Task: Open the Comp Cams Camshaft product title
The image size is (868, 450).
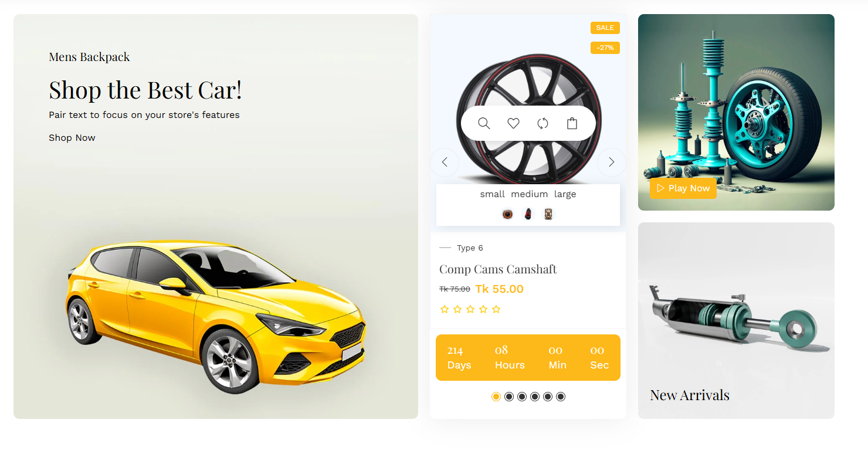Action: click(x=498, y=269)
